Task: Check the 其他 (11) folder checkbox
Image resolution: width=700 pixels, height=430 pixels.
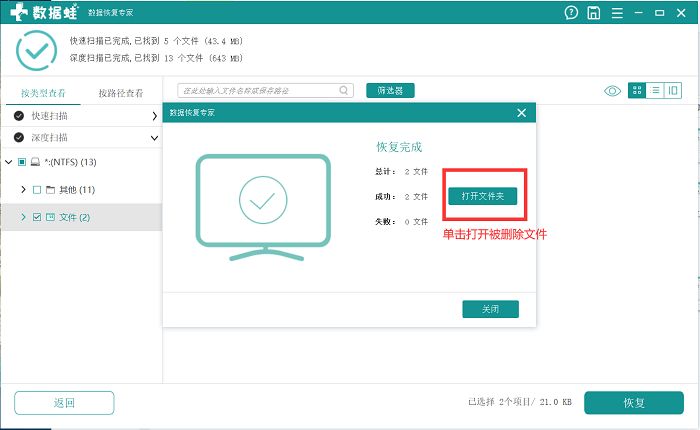Action: coord(37,189)
